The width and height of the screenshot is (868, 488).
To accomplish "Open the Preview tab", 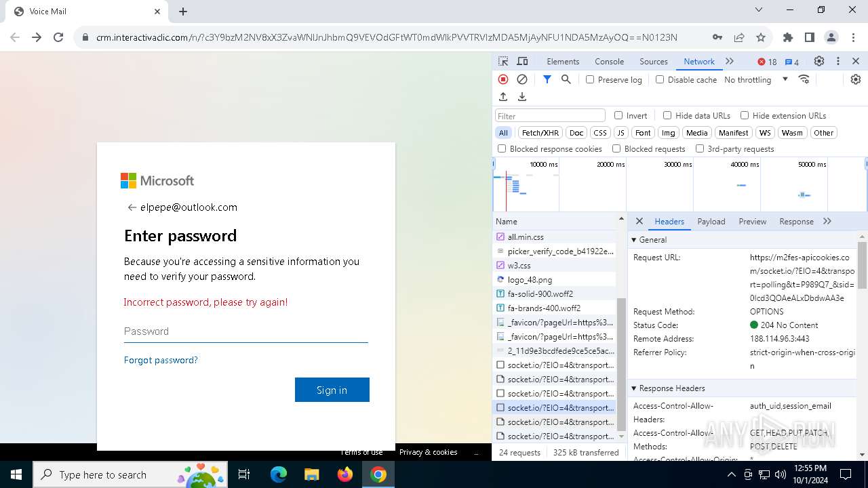I will click(x=753, y=222).
